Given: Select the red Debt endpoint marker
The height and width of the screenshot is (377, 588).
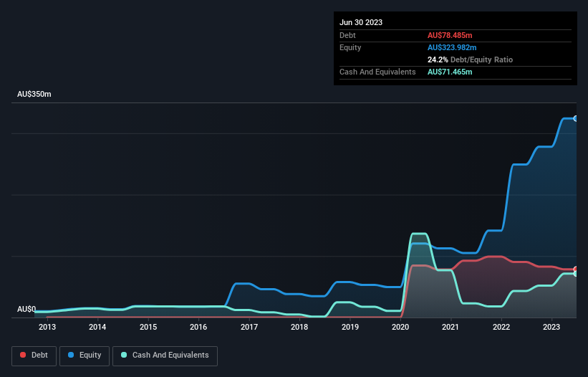Looking at the screenshot, I should click(x=576, y=269).
